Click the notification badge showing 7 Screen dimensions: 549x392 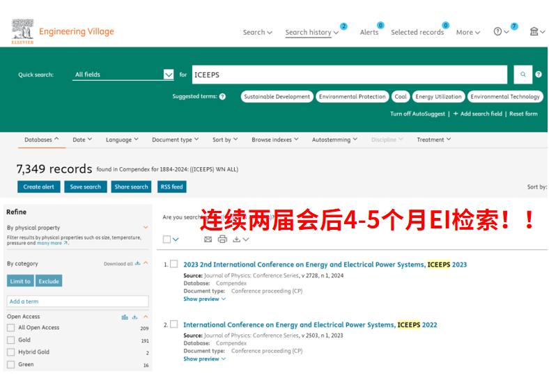coord(514,26)
